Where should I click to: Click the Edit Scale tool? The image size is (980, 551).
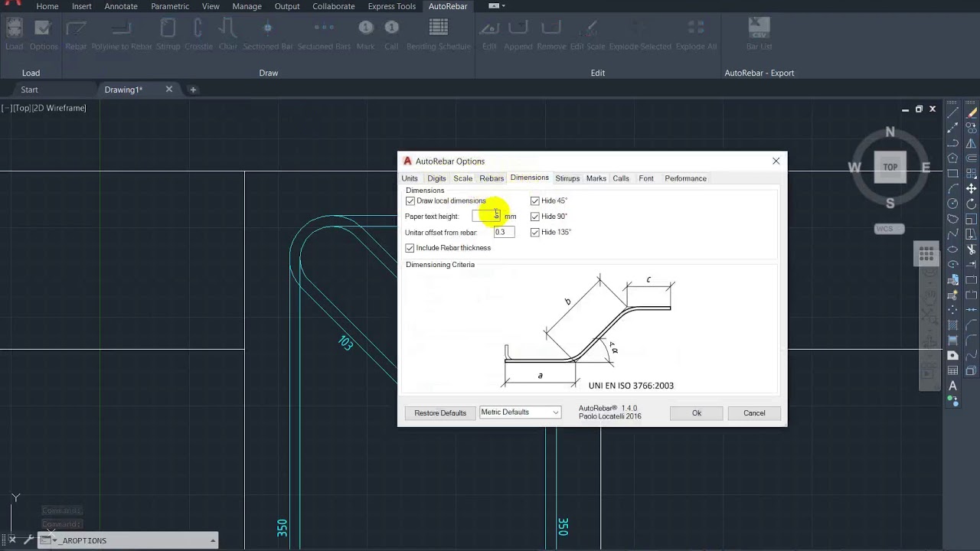(x=587, y=34)
